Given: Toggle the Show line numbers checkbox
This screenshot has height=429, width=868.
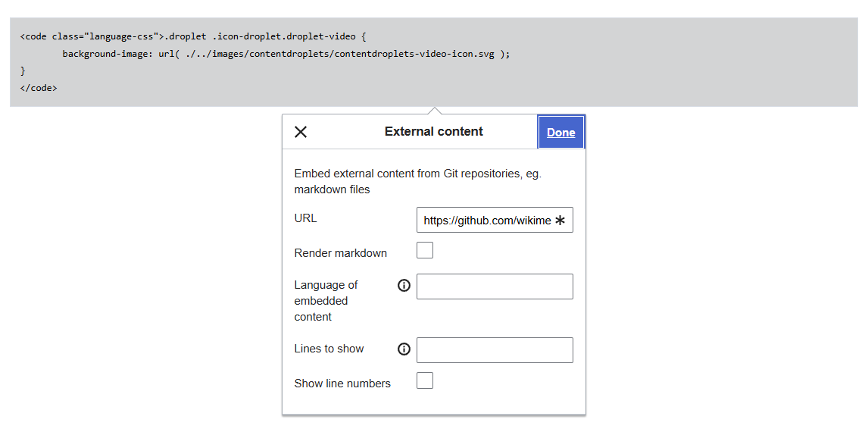Looking at the screenshot, I should [x=425, y=380].
